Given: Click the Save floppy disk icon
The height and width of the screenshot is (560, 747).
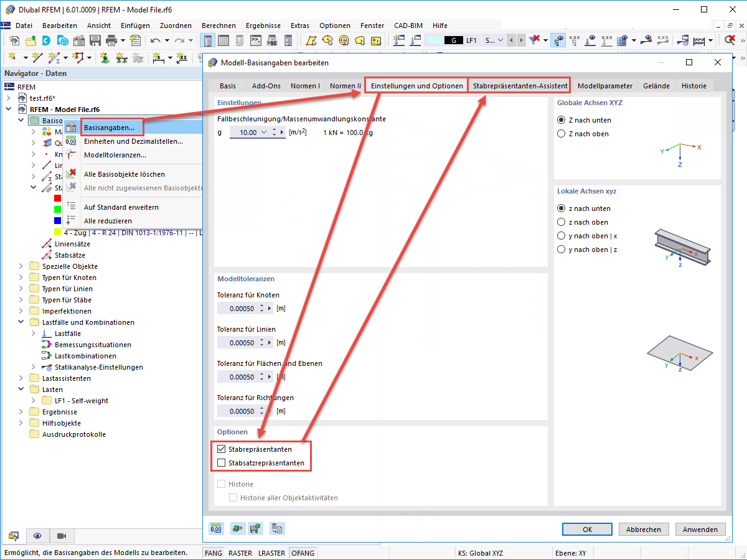Looking at the screenshot, I should 95,40.
